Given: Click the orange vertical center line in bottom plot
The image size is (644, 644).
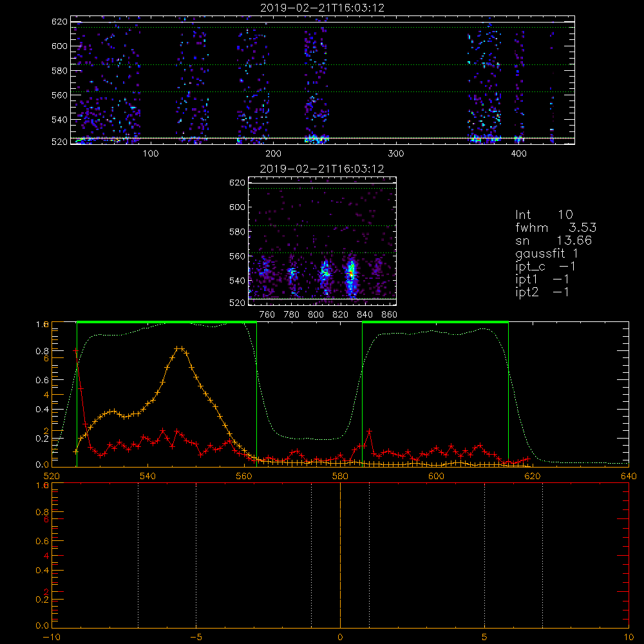Looking at the screenshot, I should click(340, 555).
